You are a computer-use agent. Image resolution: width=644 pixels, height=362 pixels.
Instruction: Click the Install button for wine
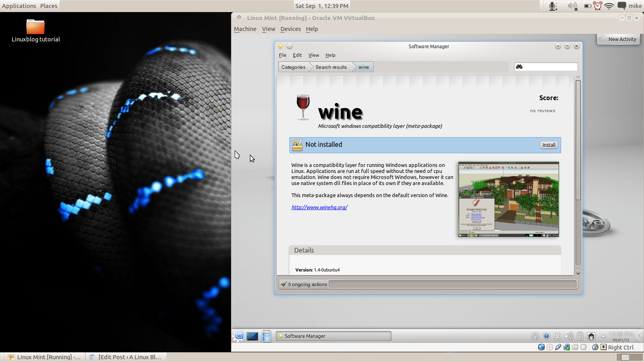click(x=549, y=145)
